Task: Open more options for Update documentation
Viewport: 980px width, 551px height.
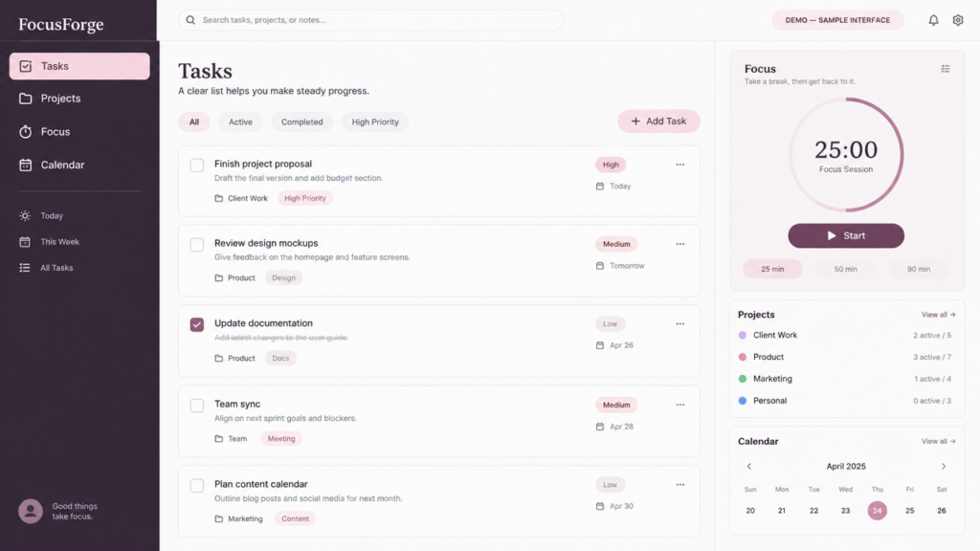Action: pyautogui.click(x=680, y=323)
